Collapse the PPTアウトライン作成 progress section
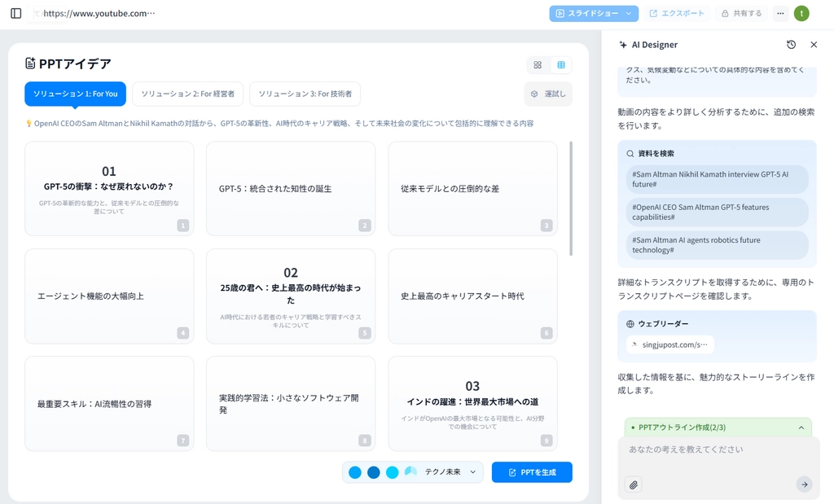Viewport: 834px width, 504px height. point(801,427)
